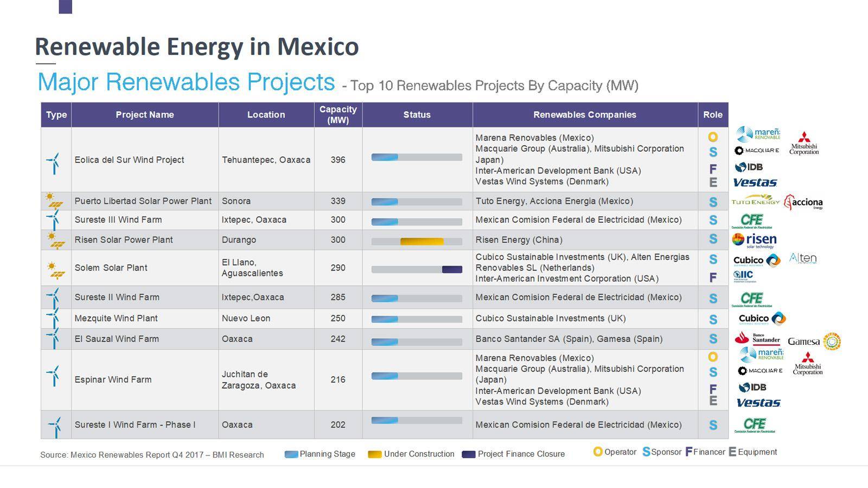Click the Risen solar technology logo
Screen dimensions: 868x488
coord(754,240)
